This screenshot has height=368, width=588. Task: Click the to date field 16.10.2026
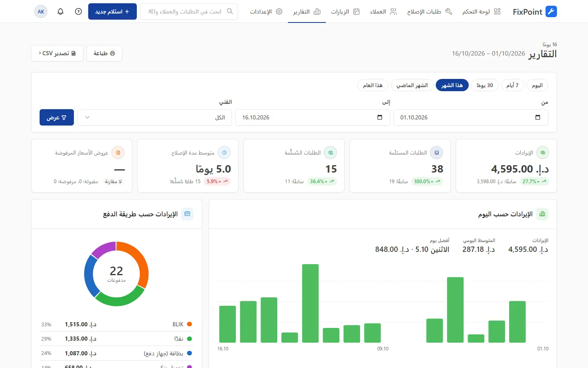click(x=313, y=117)
